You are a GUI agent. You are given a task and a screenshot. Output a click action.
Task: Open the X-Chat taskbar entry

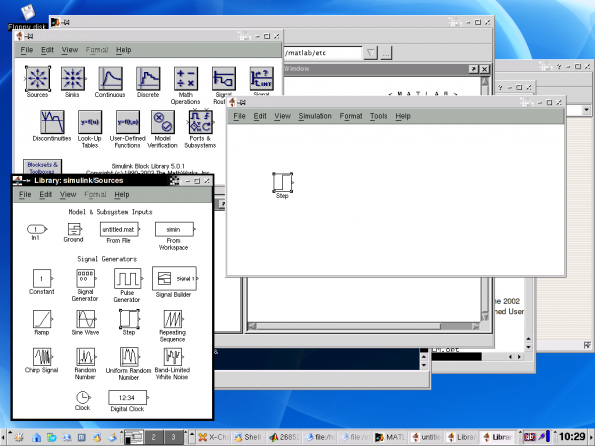click(214, 437)
